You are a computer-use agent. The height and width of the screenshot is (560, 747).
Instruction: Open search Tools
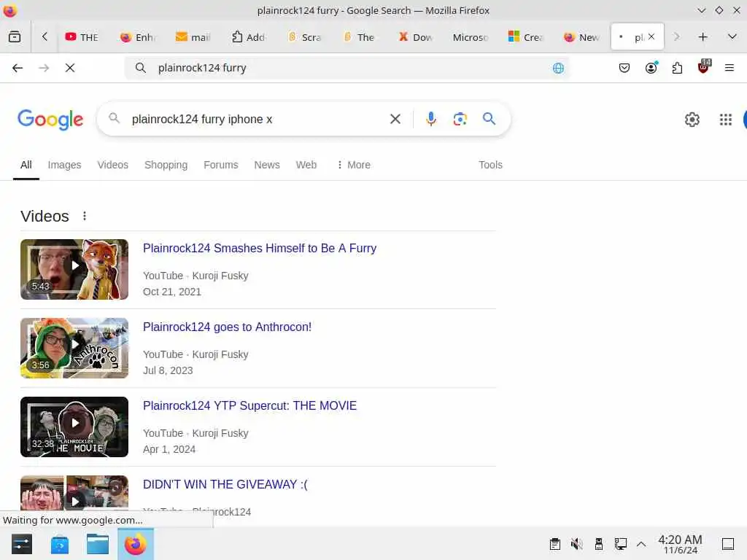point(490,165)
